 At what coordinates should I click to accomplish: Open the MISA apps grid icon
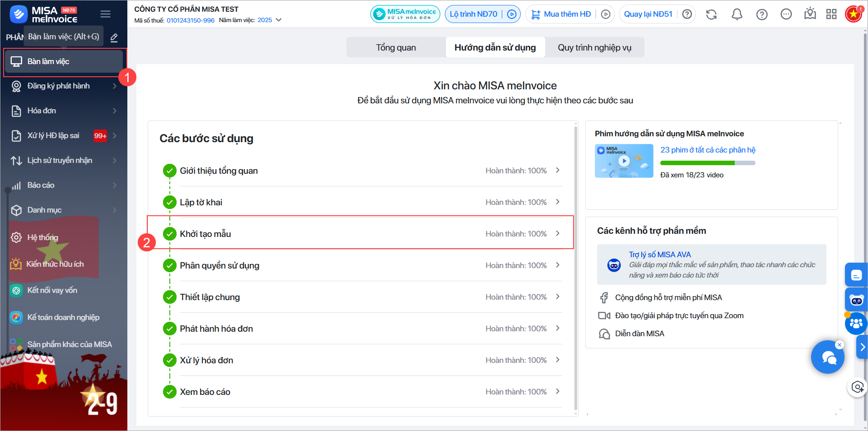click(x=831, y=14)
